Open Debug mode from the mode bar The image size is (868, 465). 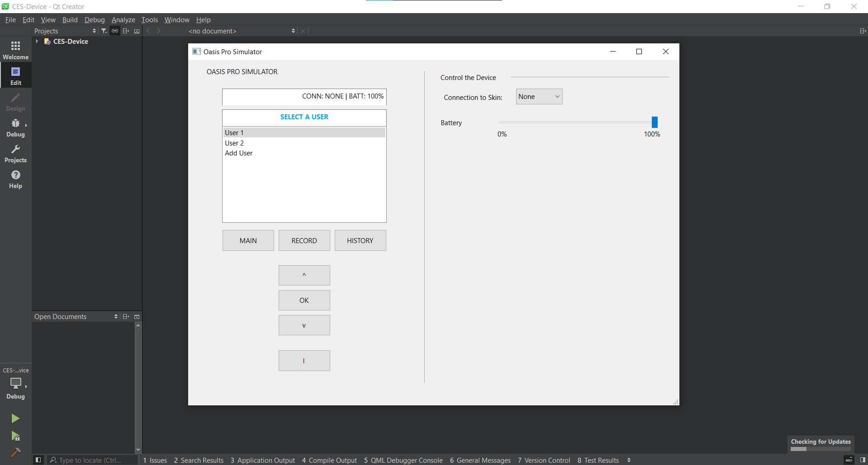pos(16,127)
